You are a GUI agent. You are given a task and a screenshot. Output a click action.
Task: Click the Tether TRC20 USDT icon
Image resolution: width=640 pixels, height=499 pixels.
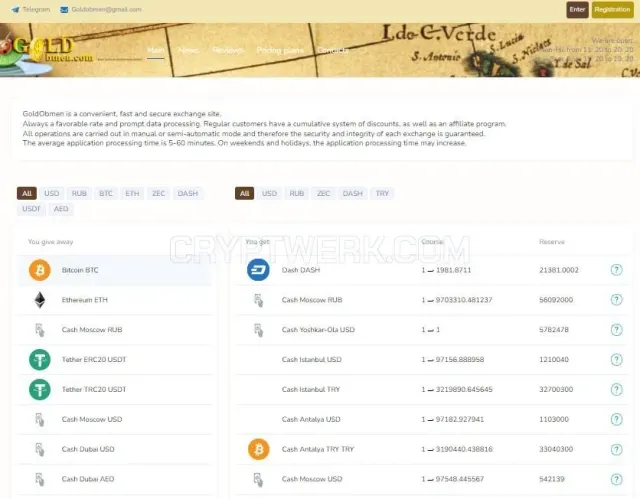coord(40,389)
